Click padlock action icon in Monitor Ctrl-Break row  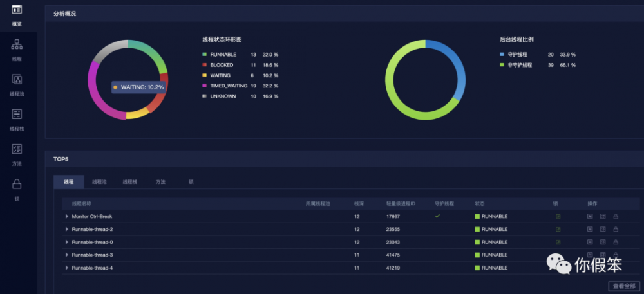(616, 216)
